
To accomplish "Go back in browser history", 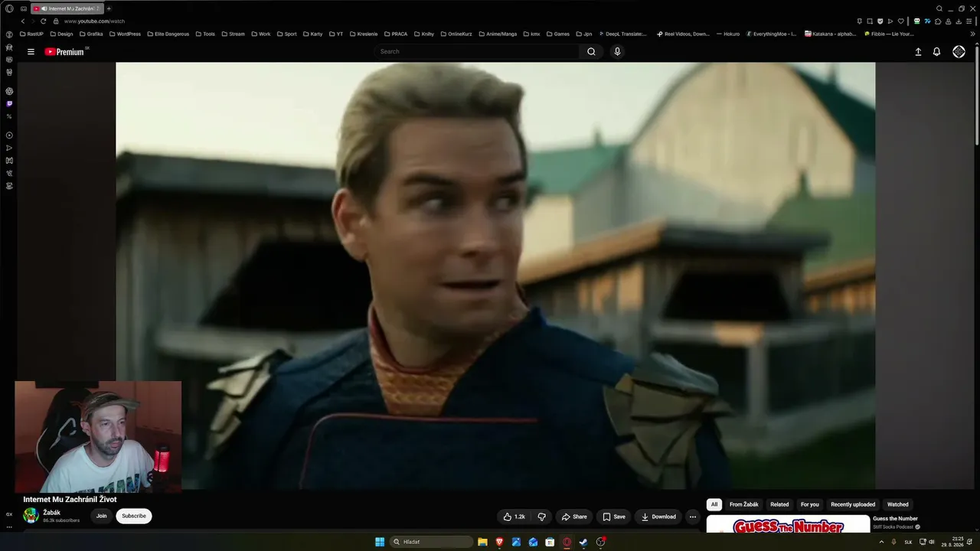I will pos(23,21).
